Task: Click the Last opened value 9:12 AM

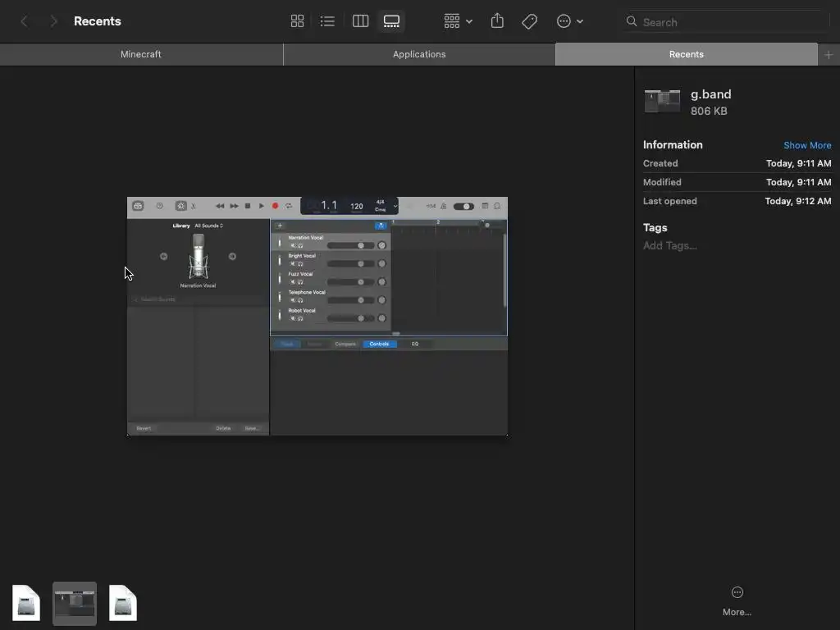Action: tap(797, 201)
